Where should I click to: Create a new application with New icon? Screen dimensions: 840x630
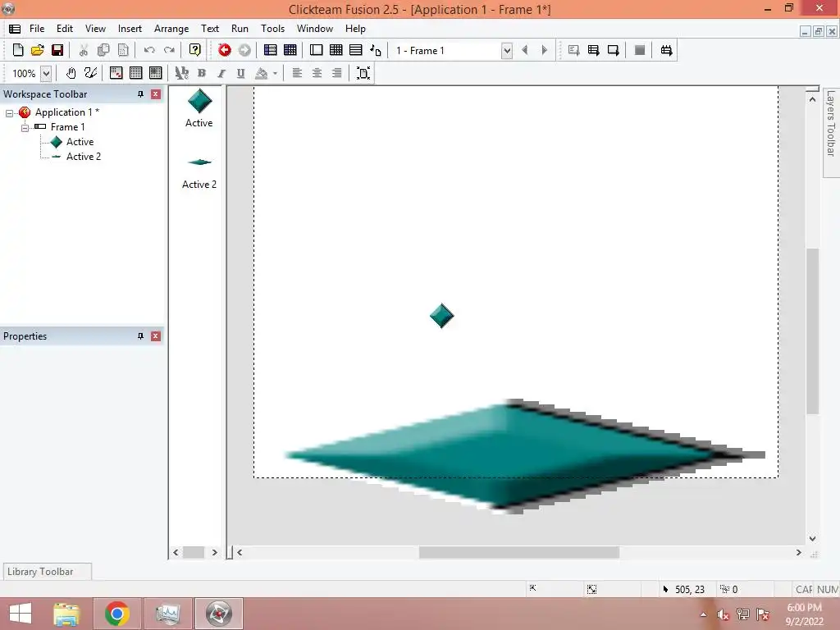(x=18, y=50)
